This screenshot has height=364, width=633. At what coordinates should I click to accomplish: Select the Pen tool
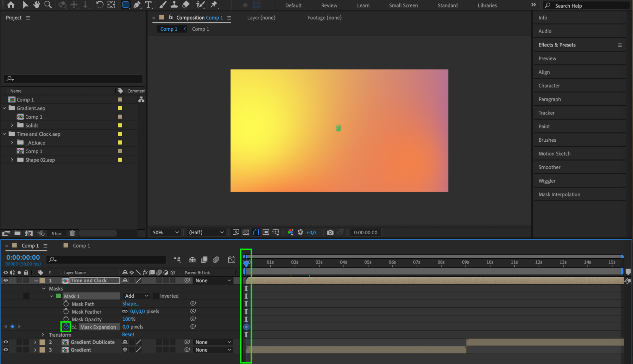click(x=137, y=5)
